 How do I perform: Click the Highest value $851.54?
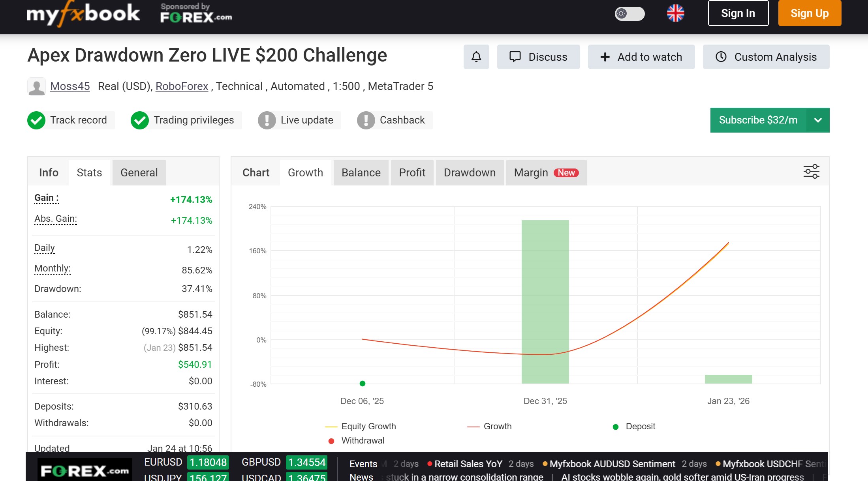point(195,348)
